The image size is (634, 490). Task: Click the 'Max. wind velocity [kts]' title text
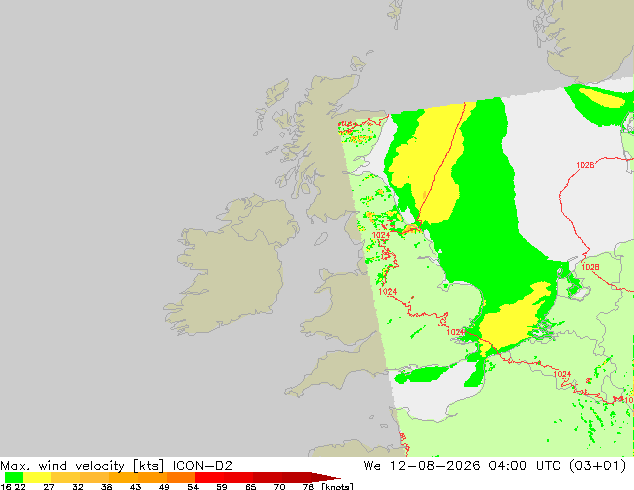tap(82, 466)
